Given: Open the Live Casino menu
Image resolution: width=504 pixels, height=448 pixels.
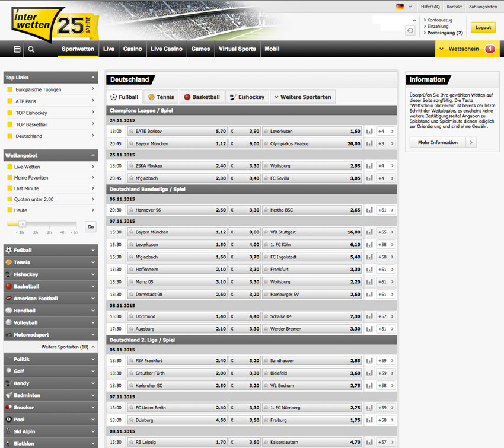Looking at the screenshot, I should point(167,49).
